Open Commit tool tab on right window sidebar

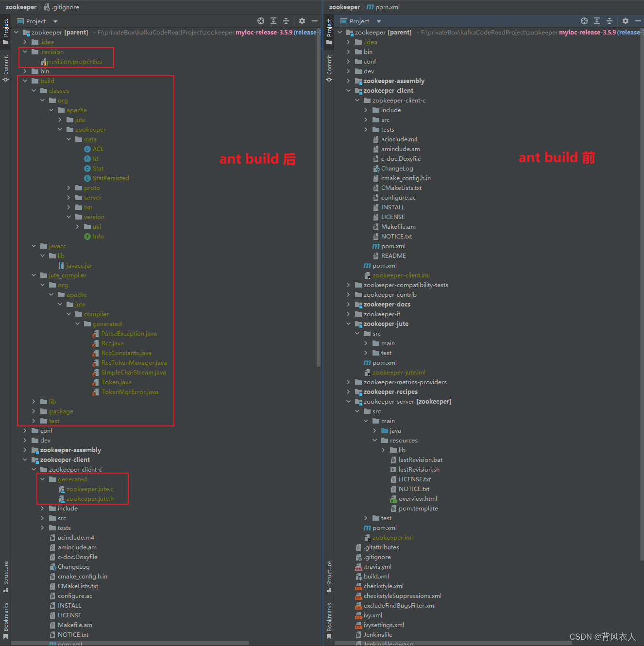(x=329, y=68)
